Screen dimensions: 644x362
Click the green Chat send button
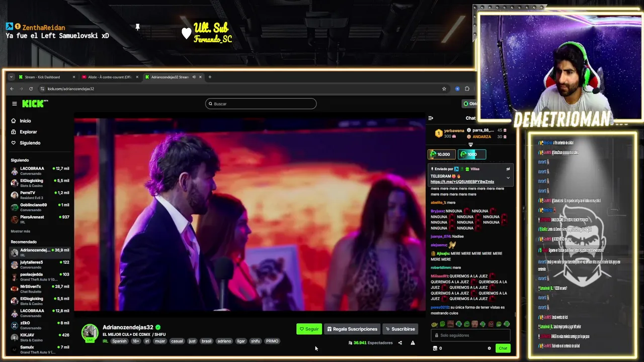[503, 348]
